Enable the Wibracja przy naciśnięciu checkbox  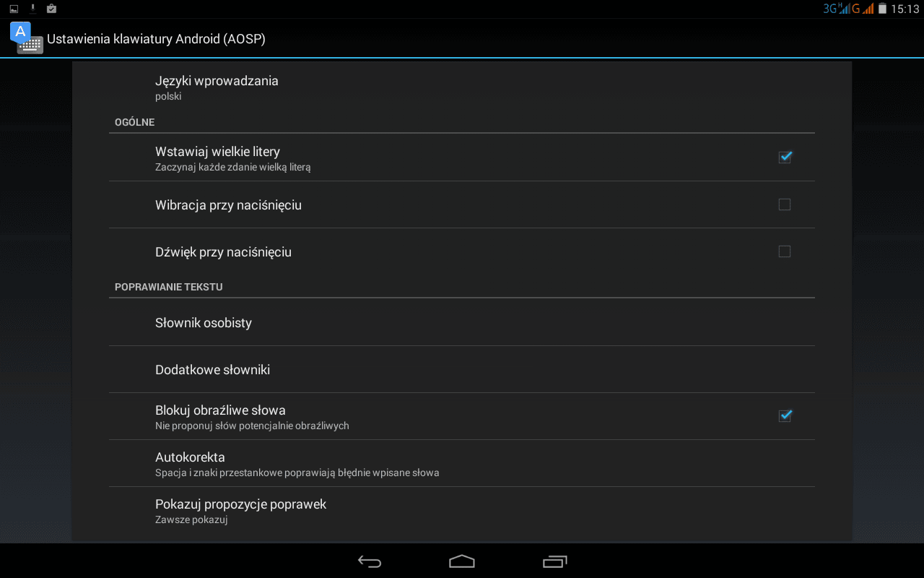click(785, 204)
